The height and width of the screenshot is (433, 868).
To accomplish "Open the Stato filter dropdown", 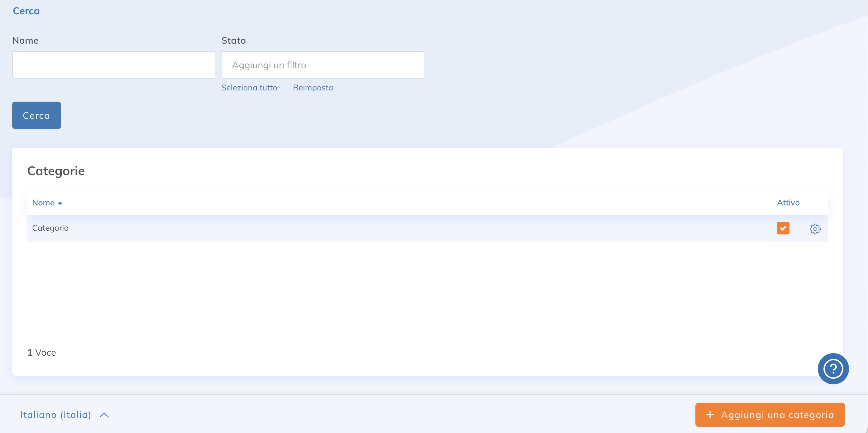I will tap(322, 65).
